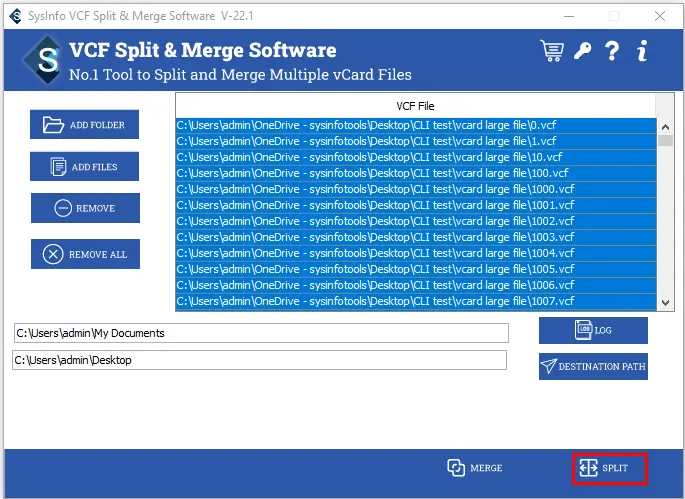Click the scrollbar down arrow

[x=666, y=303]
